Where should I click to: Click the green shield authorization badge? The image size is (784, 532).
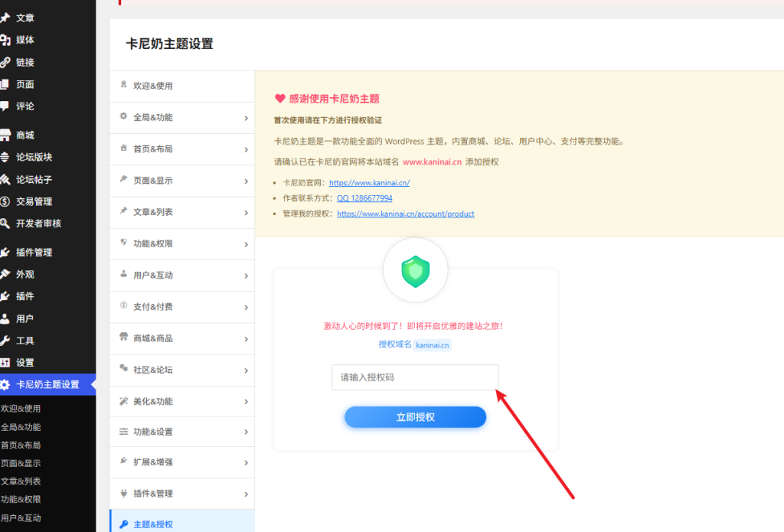tap(416, 271)
